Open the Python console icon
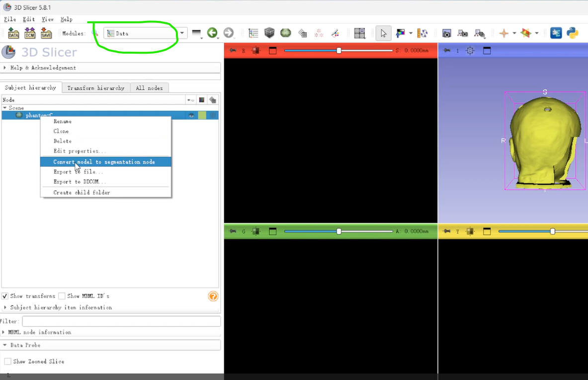 point(572,33)
